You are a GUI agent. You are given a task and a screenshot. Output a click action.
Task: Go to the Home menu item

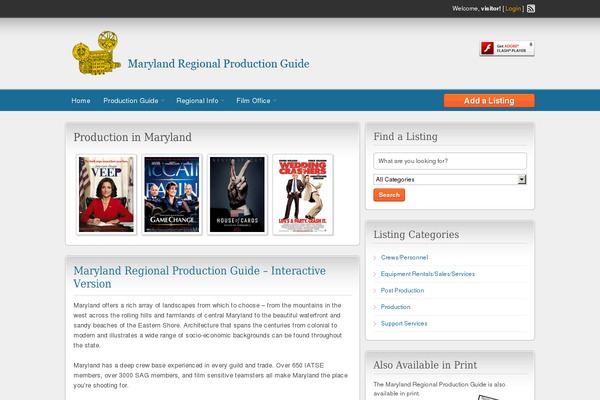click(x=81, y=101)
